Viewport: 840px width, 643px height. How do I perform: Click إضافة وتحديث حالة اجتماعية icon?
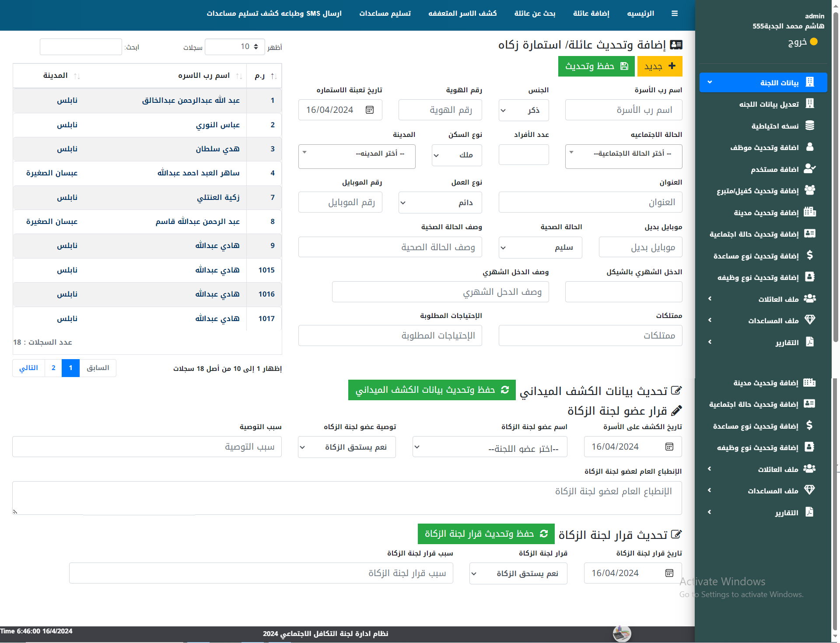pos(810,234)
